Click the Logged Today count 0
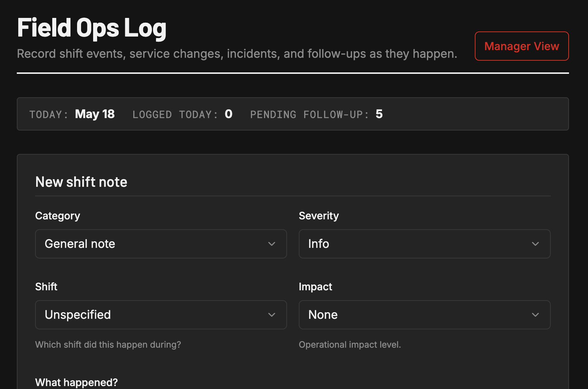Screen dimensions: 588x389 pyautogui.click(x=229, y=114)
